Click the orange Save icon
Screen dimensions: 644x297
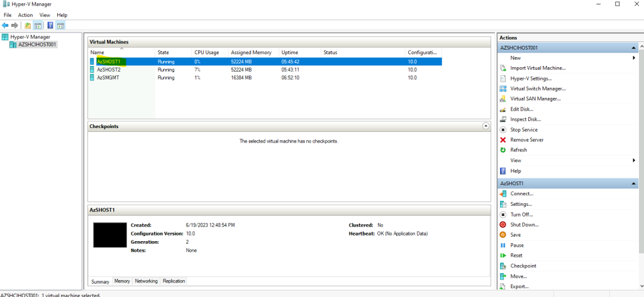[x=502, y=235]
